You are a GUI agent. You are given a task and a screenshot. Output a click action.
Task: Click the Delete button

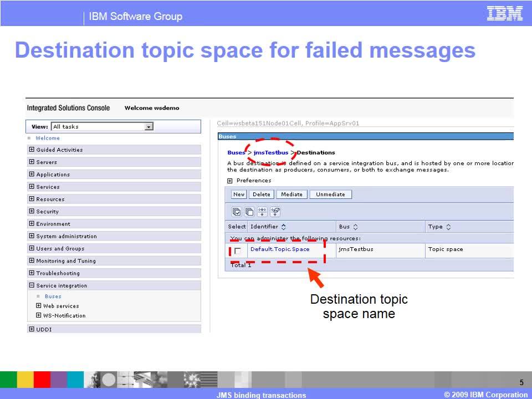tap(262, 195)
